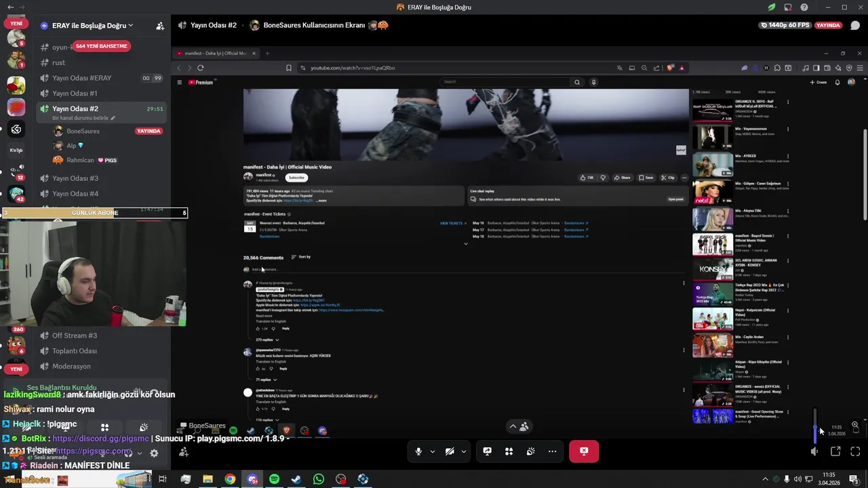Open Steam from the Windows taskbar

click(x=296, y=479)
